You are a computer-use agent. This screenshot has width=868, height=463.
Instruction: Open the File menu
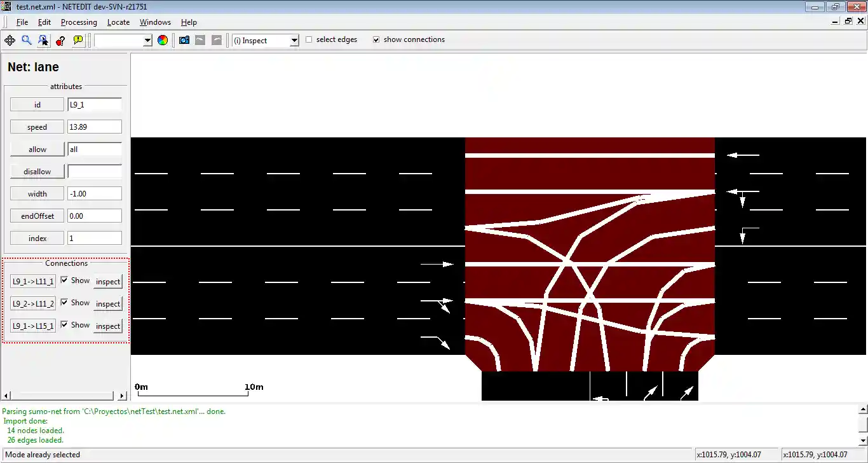22,22
